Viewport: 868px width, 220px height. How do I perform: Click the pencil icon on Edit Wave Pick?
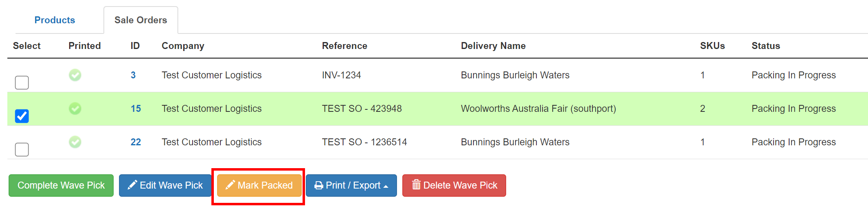[132, 185]
